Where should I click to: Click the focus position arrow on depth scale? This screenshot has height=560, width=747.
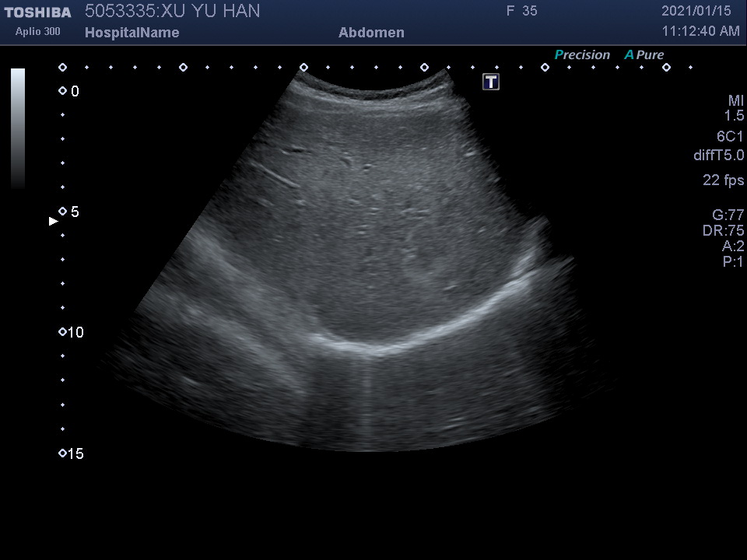click(x=54, y=221)
